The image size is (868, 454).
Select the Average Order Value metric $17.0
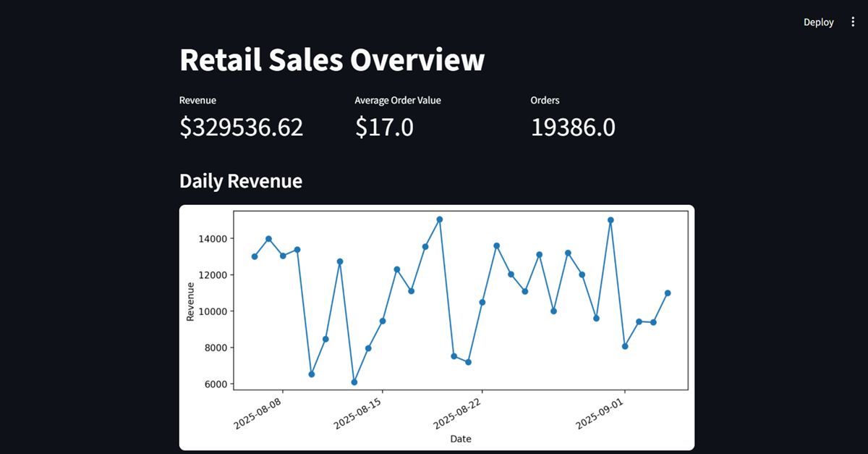click(x=384, y=127)
